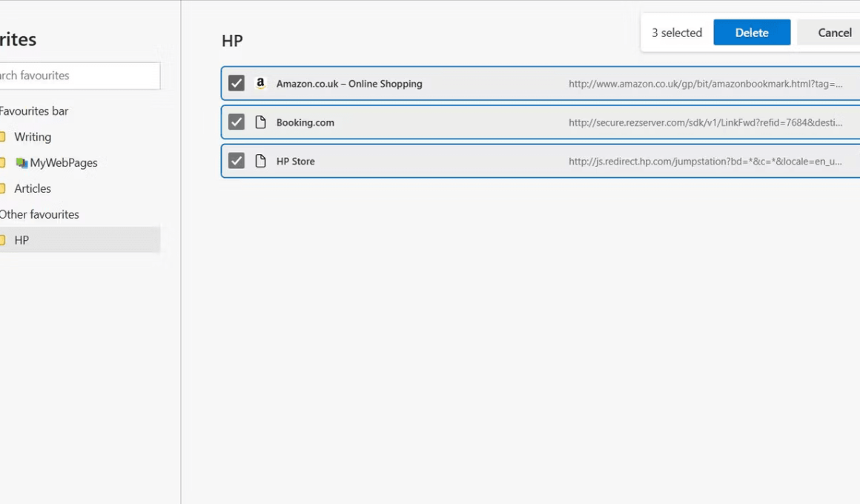Open the Writing folder
The height and width of the screenshot is (504, 860).
33,136
